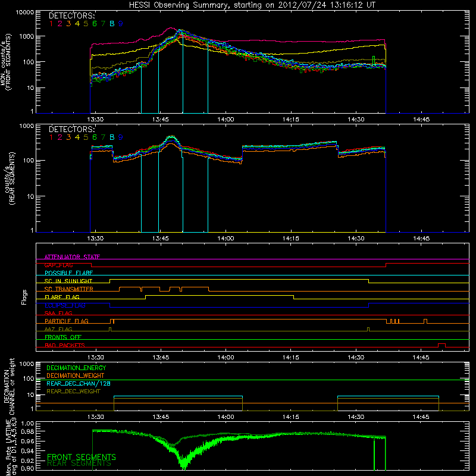Screen dimensions: 476x476
Task: Click the REAR_DEC_WEIGHT legend entry
Action: tap(73, 392)
